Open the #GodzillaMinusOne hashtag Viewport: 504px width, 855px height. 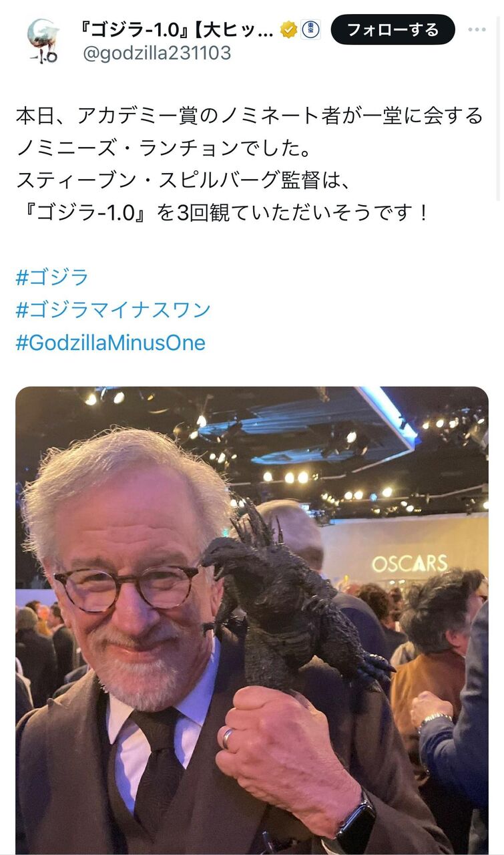point(110,343)
